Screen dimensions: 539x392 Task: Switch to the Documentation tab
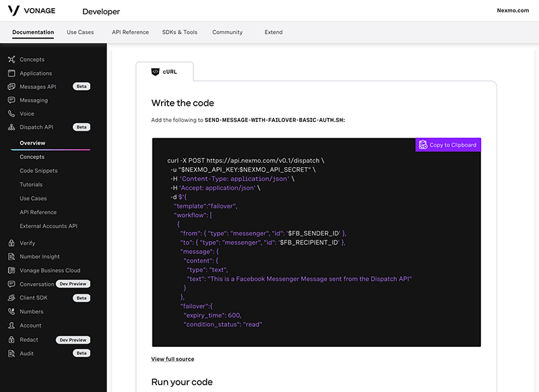tap(33, 32)
